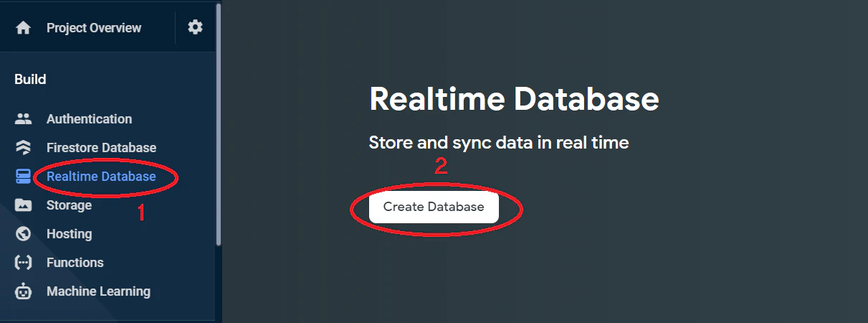868x323 pixels.
Task: Click the home icon beside Project Overview
Action: coord(24,28)
